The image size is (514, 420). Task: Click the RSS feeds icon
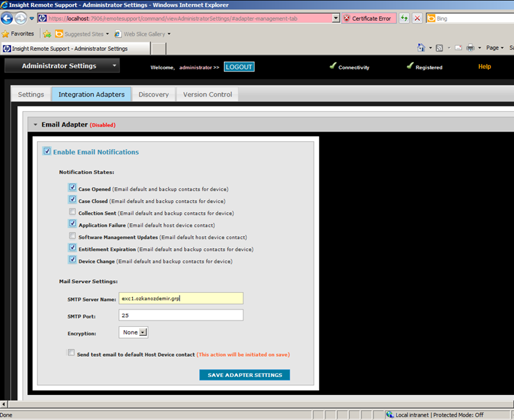coord(440,48)
